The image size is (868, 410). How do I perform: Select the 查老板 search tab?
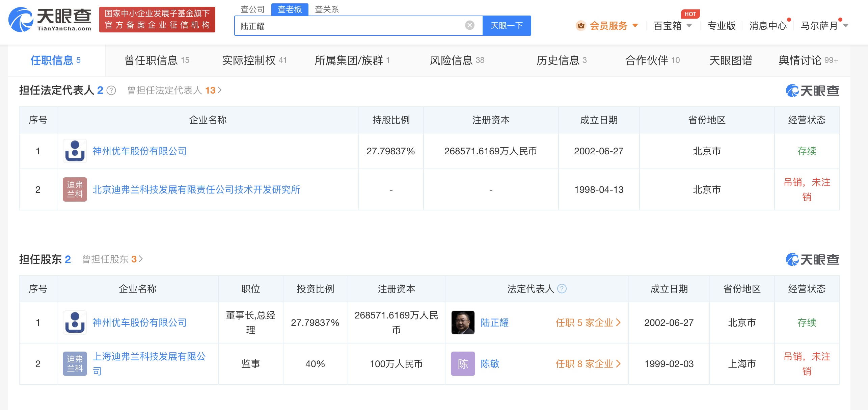(290, 9)
